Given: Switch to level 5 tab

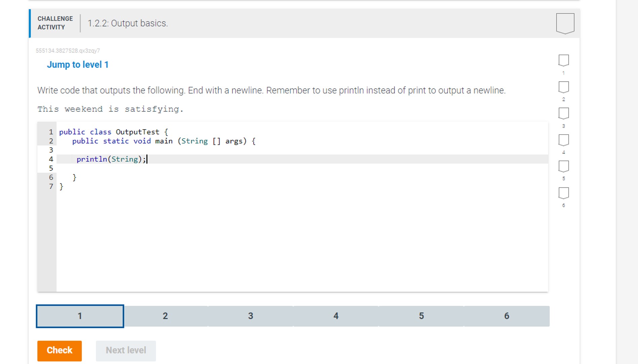Looking at the screenshot, I should point(421,316).
